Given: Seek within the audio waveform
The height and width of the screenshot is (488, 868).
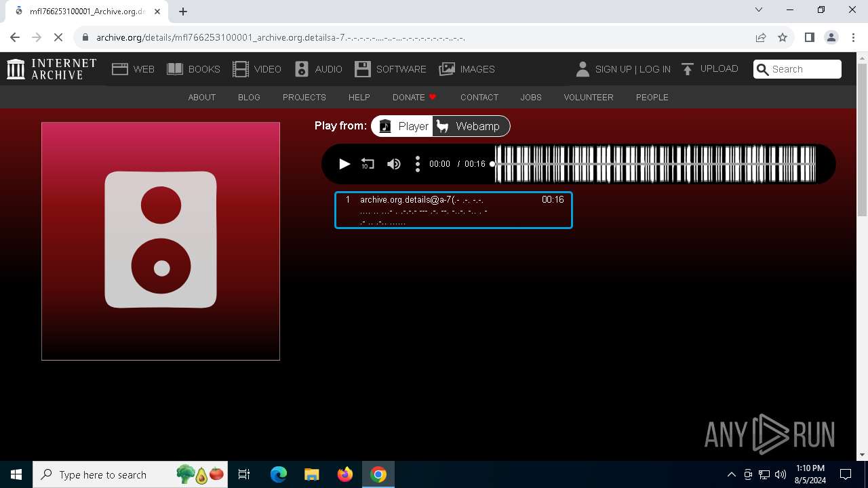Looking at the screenshot, I should pyautogui.click(x=655, y=164).
